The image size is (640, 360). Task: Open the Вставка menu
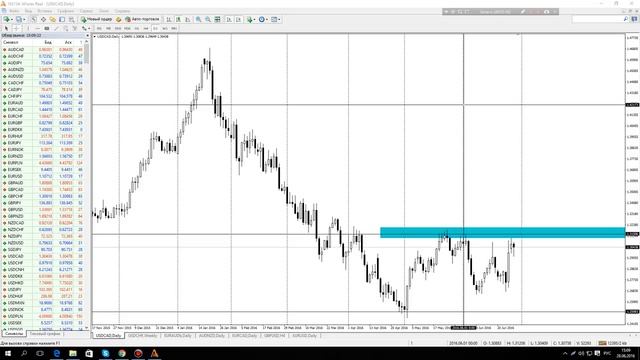44,11
